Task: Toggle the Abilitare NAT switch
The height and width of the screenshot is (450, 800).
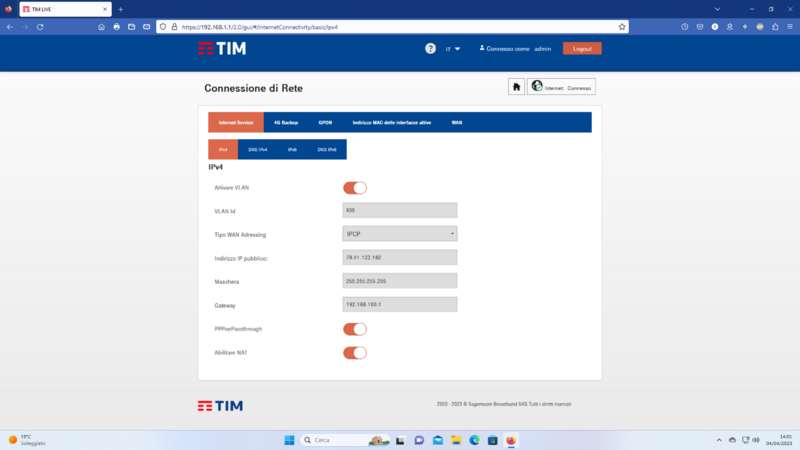Action: tap(355, 352)
